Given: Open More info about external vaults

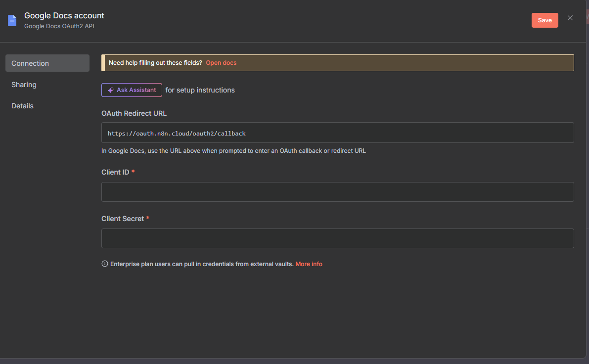Looking at the screenshot, I should click(309, 264).
